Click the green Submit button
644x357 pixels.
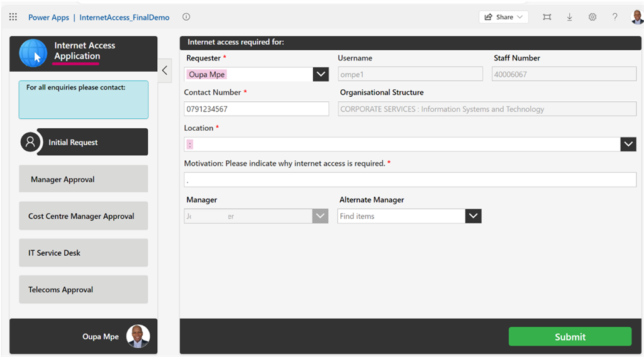point(570,337)
